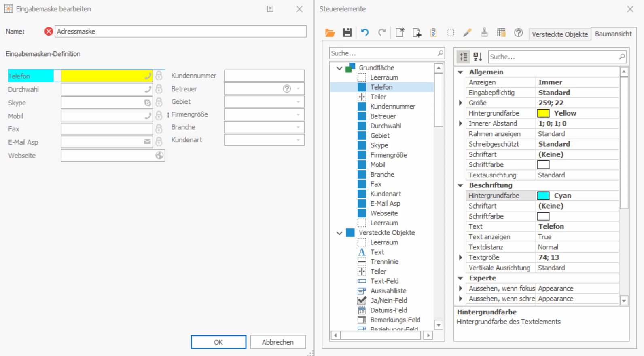This screenshot has width=644, height=356.
Task: Click the save disk icon
Action: [x=347, y=33]
